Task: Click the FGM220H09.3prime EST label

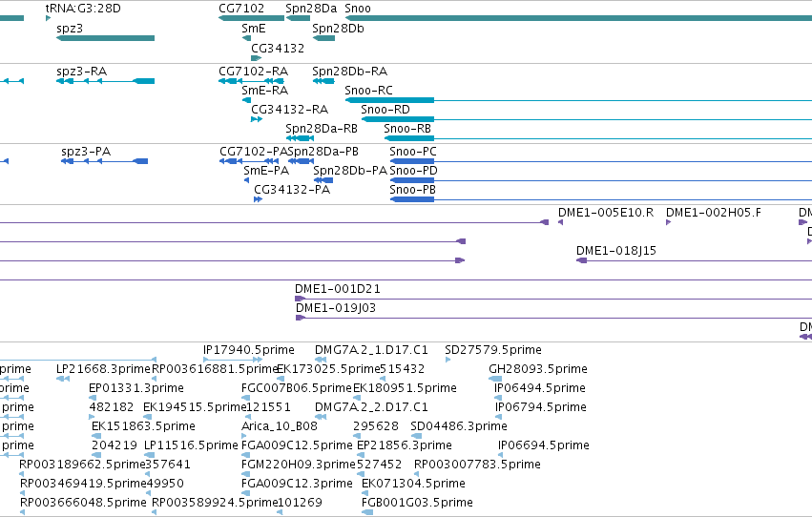Action: click(x=299, y=465)
